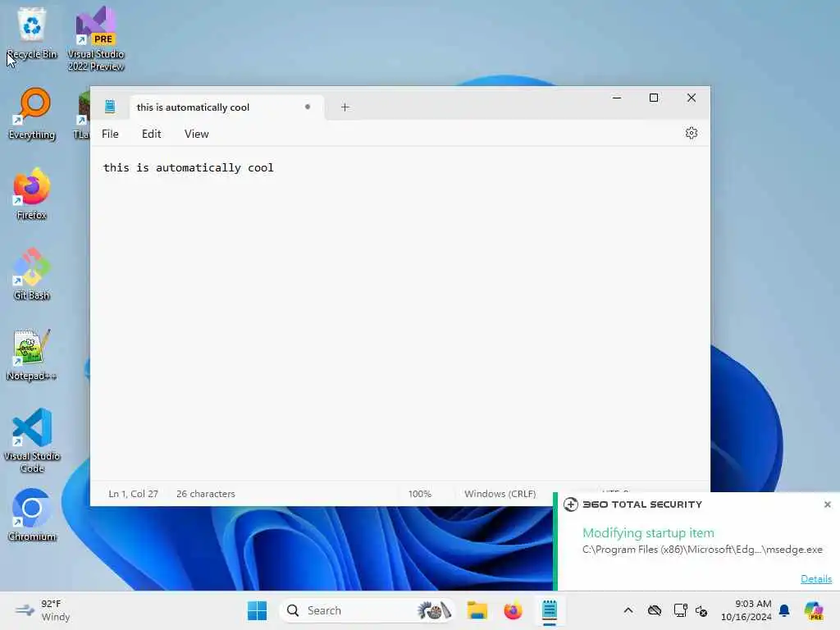
Task: Click the Ln 1, Col 27 status entry
Action: pyautogui.click(x=134, y=494)
